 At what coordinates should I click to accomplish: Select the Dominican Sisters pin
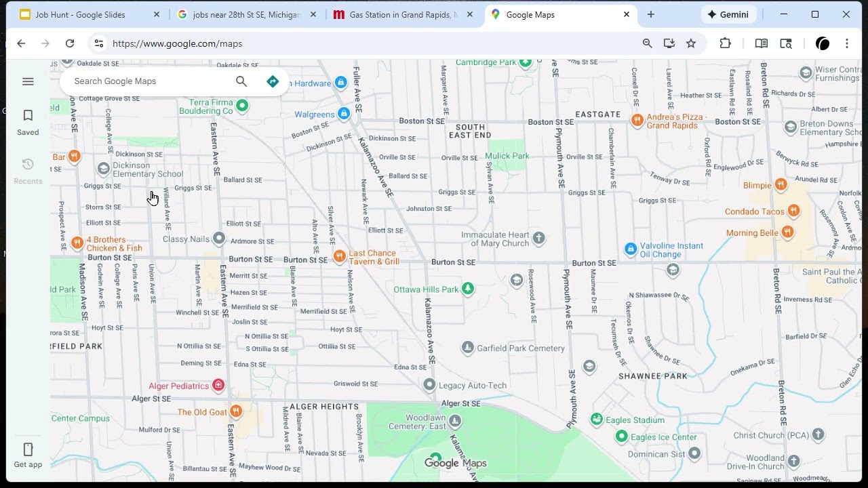(694, 453)
